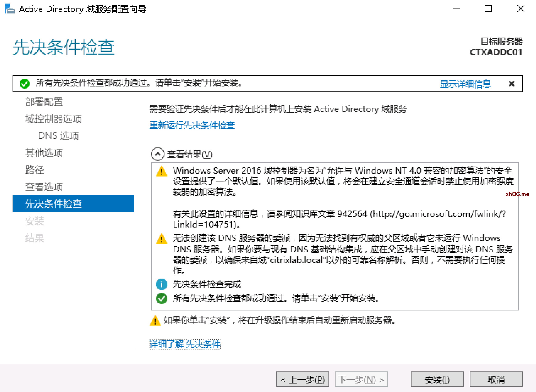Click the DNS delegation warning triangle icon
536x392 pixels.
(x=162, y=239)
